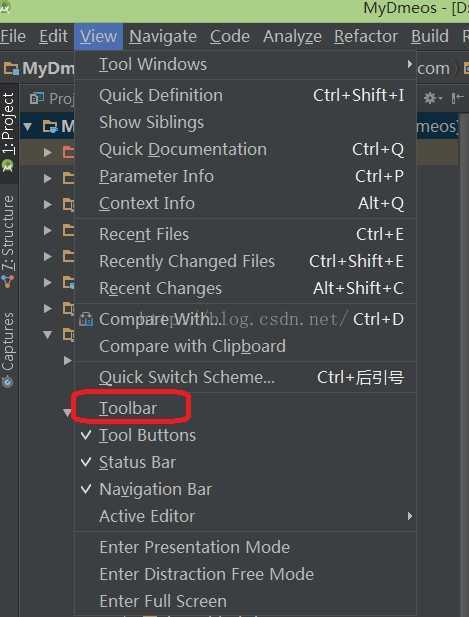Collapse the root project tree node
The image size is (469, 617).
click(28, 127)
